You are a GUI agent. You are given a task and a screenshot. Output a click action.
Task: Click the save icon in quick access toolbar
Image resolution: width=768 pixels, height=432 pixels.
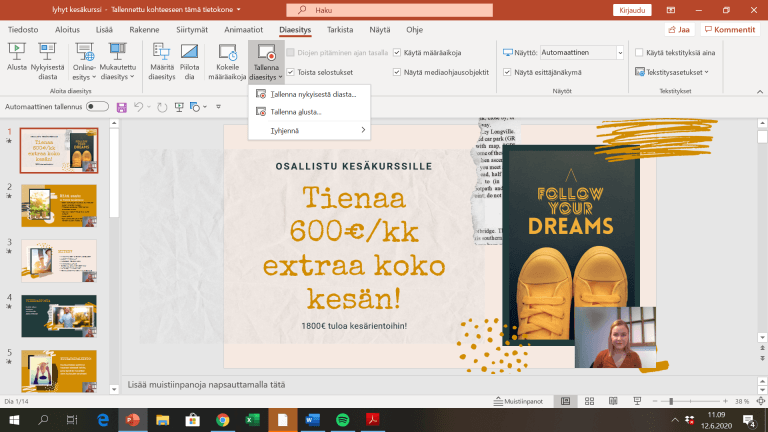tap(121, 106)
